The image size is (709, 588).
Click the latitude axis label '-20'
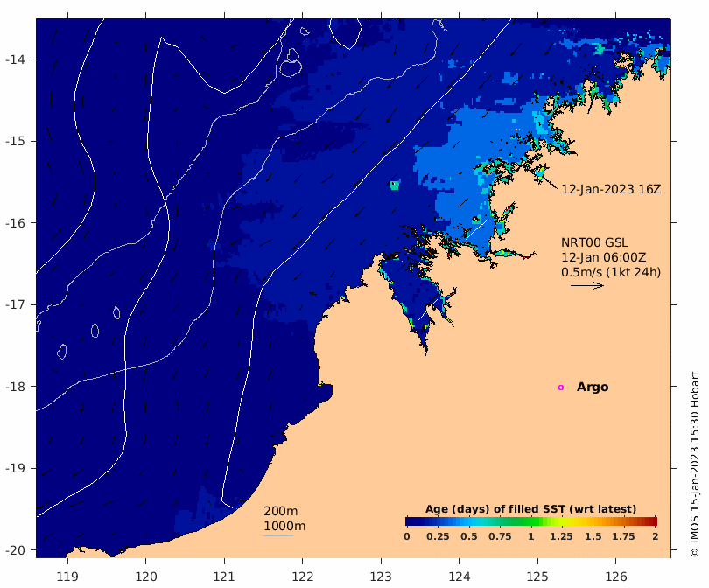point(15,550)
